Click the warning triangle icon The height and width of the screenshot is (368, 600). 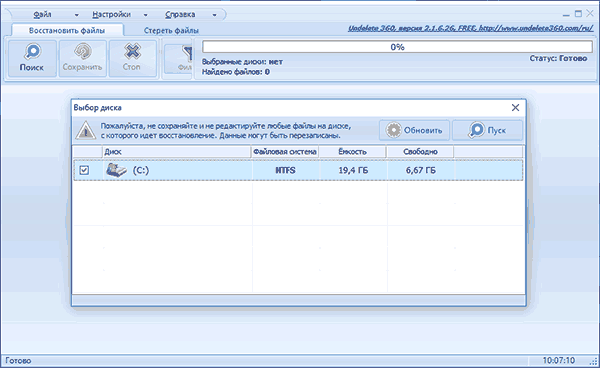85,130
